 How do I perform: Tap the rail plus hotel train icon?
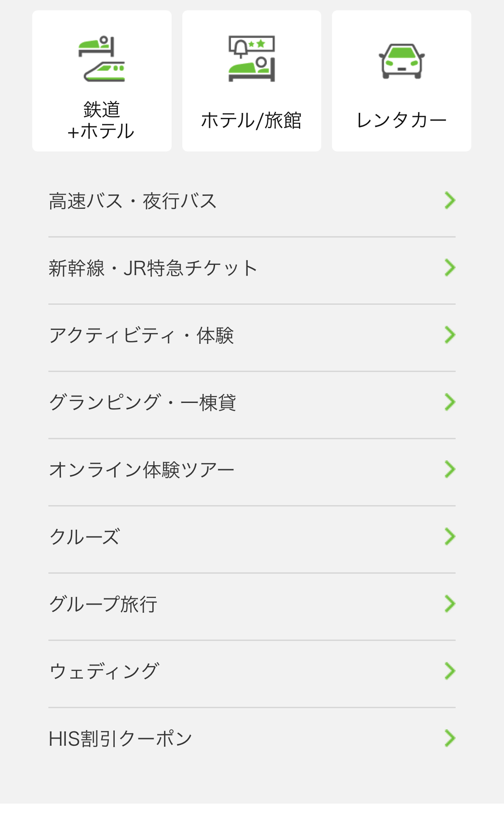point(102,59)
